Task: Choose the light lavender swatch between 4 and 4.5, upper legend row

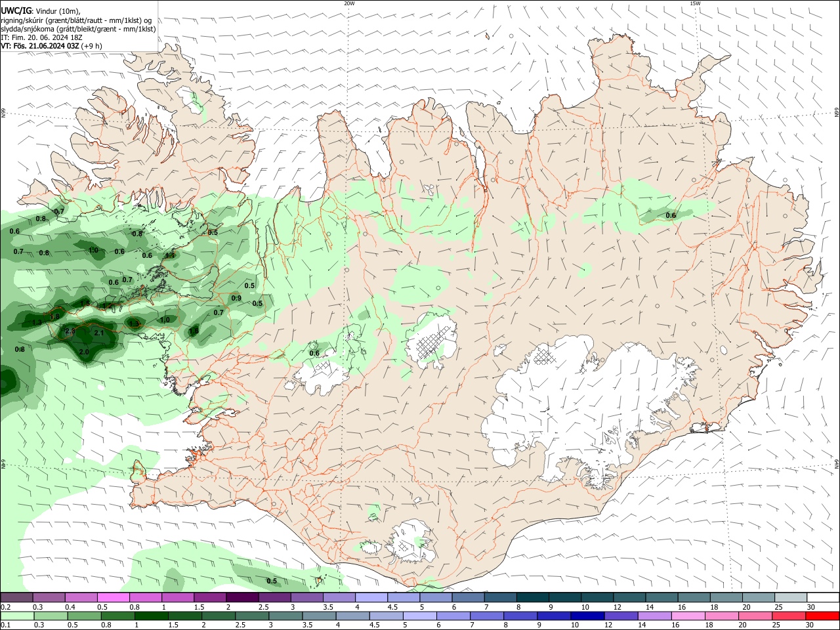Action: pos(370,597)
